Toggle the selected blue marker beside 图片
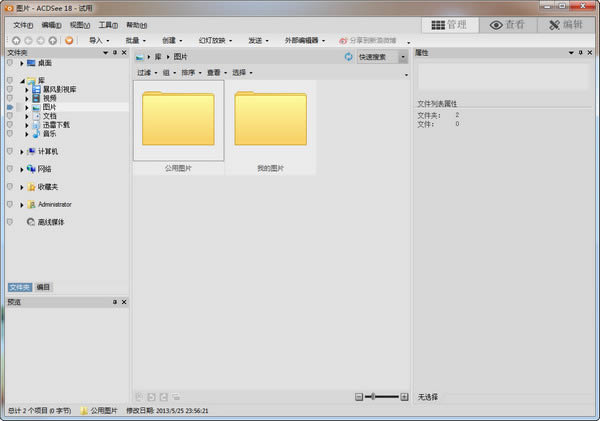The image size is (600, 421). point(10,107)
